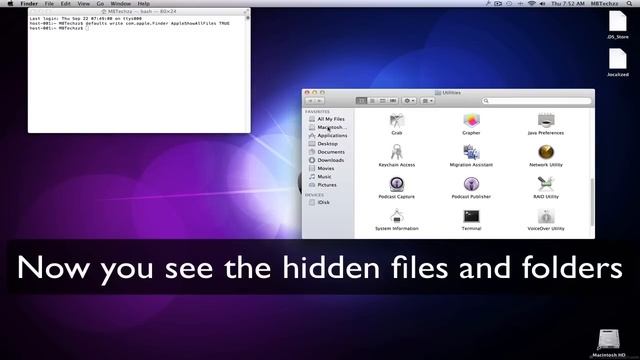Image resolution: width=640 pixels, height=360 pixels.
Task: Go back in the Utilities window
Action: (310, 100)
